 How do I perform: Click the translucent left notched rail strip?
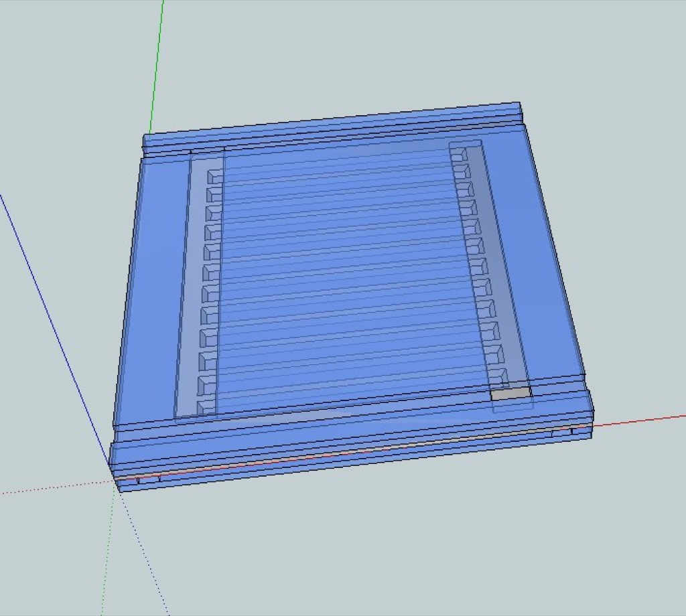[x=190, y=288]
